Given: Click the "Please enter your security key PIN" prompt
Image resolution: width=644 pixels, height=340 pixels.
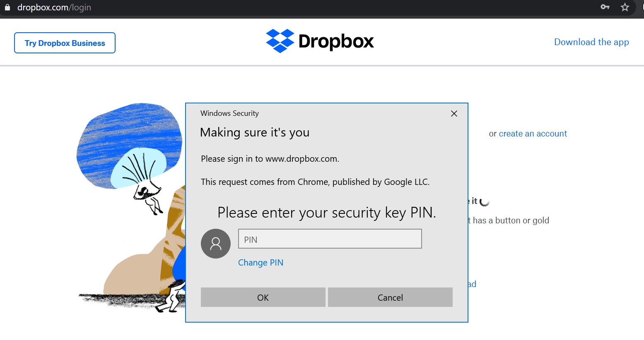Looking at the screenshot, I should coord(326,213).
